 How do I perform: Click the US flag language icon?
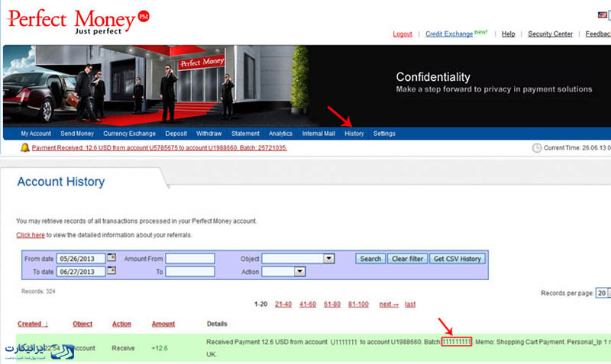[x=602, y=14]
